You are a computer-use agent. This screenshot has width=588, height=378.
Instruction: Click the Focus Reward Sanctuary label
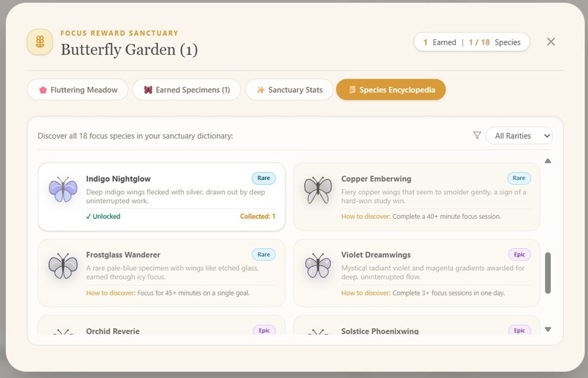pos(119,33)
